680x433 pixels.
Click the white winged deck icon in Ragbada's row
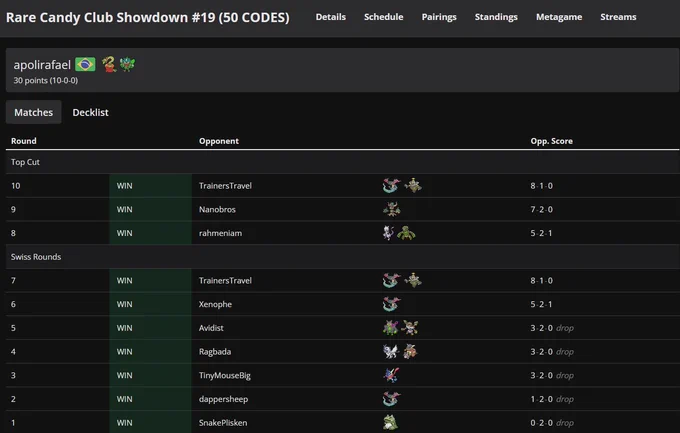391,351
